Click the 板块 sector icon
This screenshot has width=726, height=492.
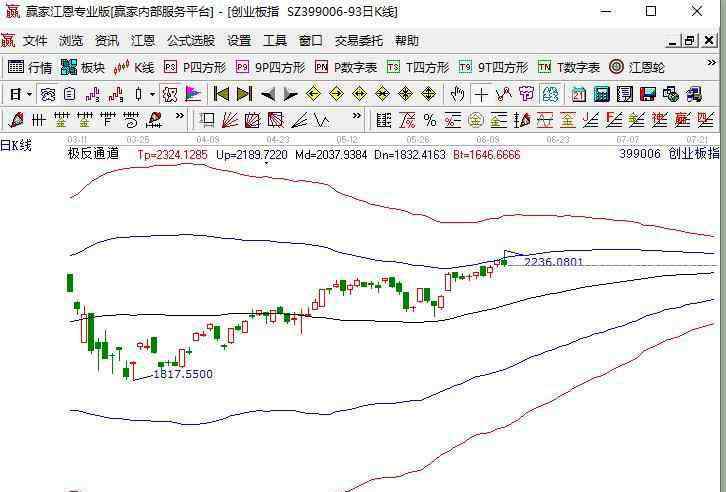point(82,67)
